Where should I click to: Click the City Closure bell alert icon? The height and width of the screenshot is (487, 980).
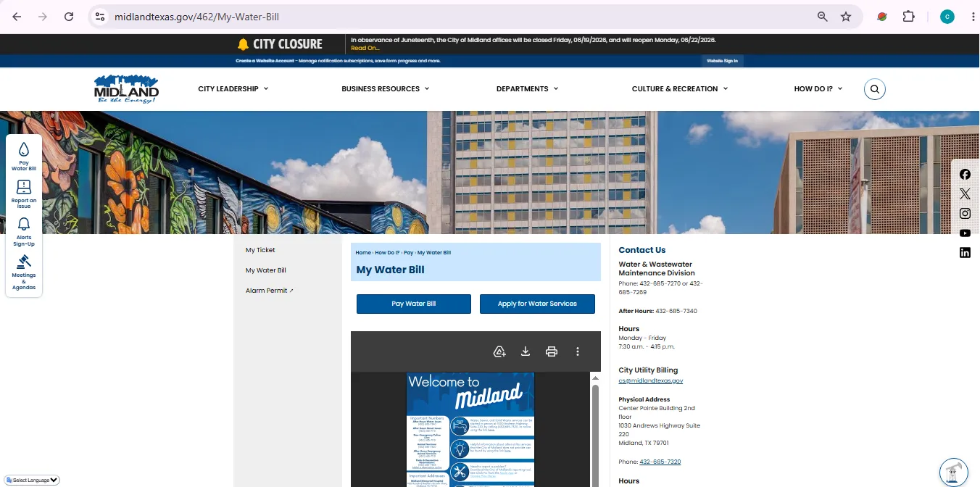[x=243, y=44]
